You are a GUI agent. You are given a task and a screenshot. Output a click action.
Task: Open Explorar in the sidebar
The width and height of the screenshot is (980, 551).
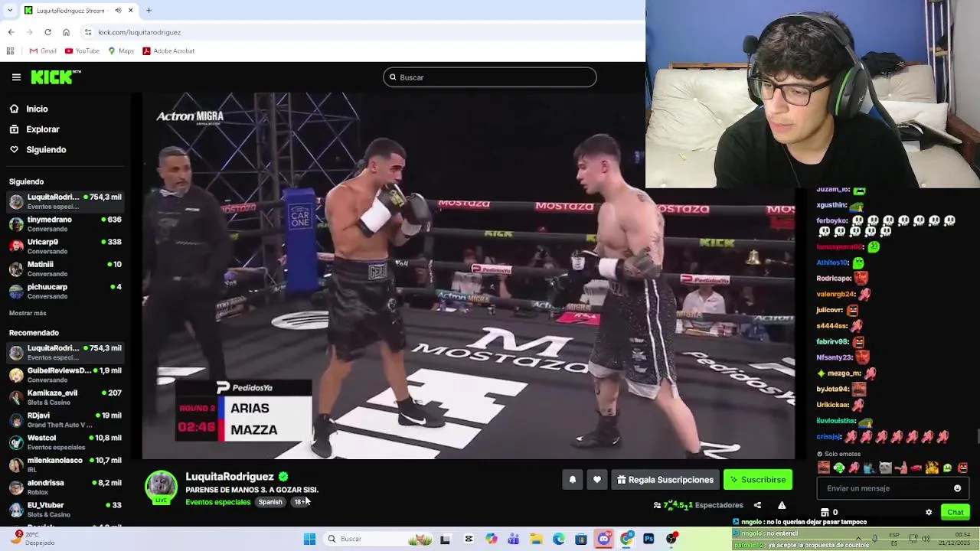point(42,129)
